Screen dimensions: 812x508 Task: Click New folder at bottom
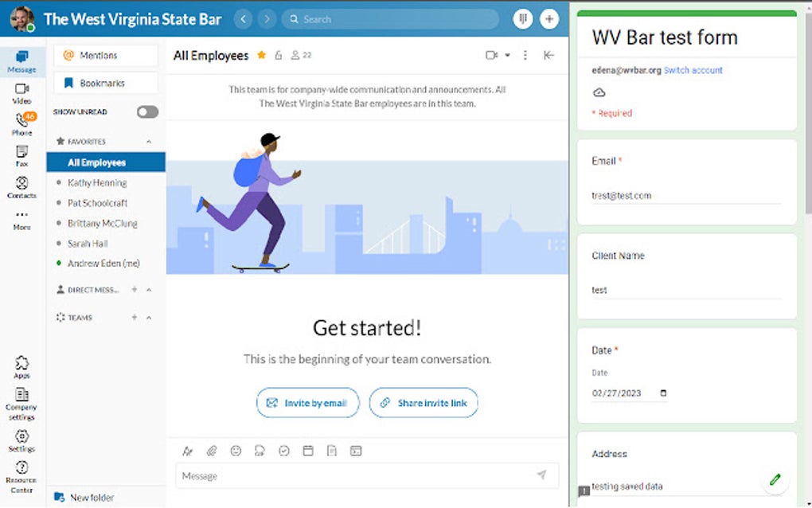click(x=84, y=497)
